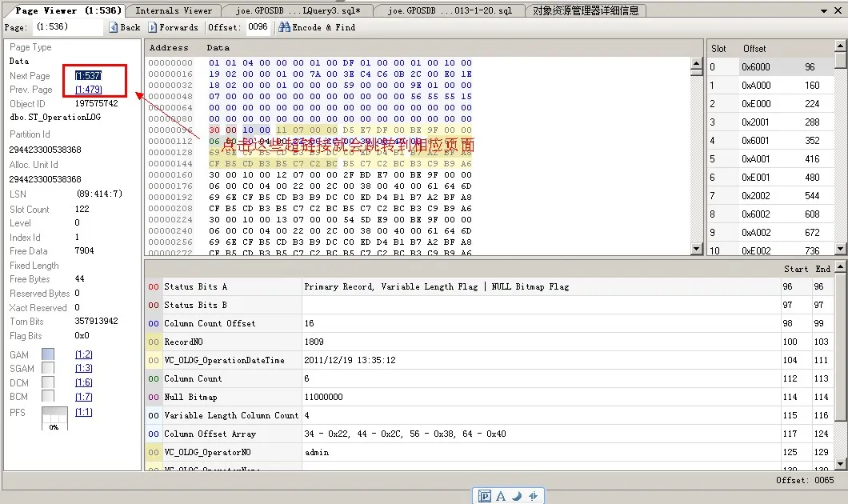Follow Next Page link (1:537)
The width and height of the screenshot is (848, 504).
(88, 75)
